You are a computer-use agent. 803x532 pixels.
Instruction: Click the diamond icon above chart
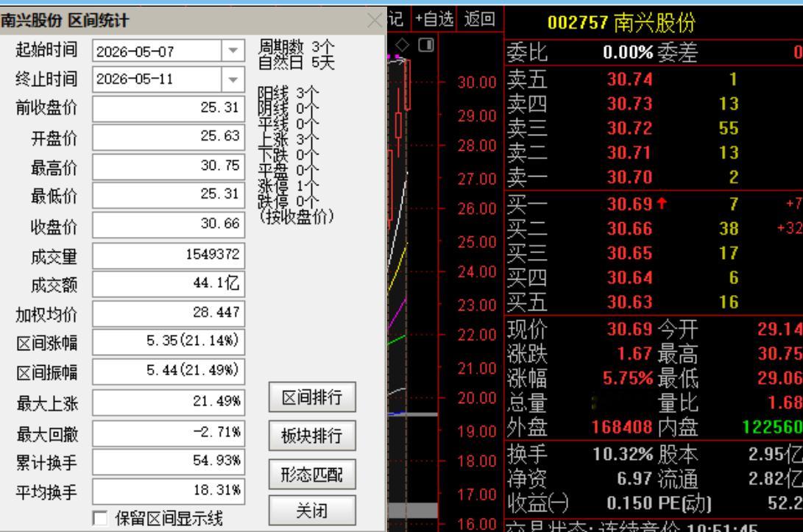(402, 45)
